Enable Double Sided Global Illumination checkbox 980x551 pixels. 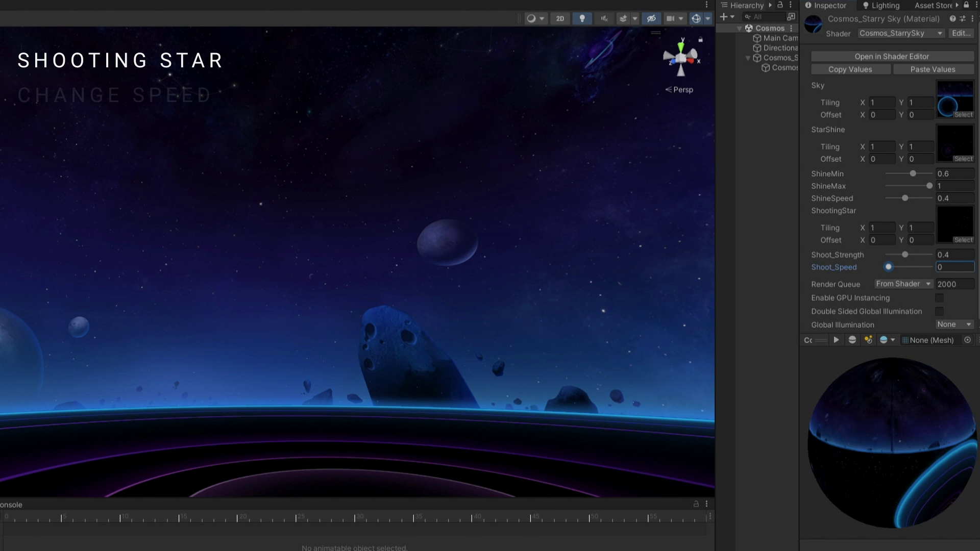939,311
